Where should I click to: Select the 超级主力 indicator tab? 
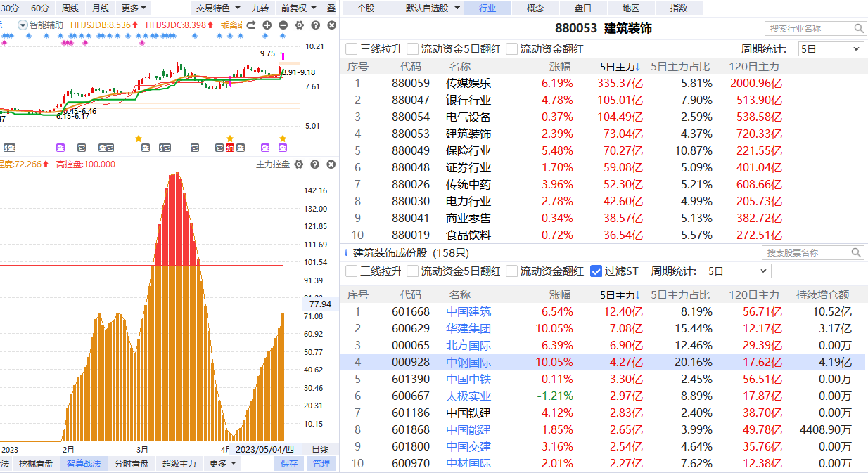click(x=179, y=464)
